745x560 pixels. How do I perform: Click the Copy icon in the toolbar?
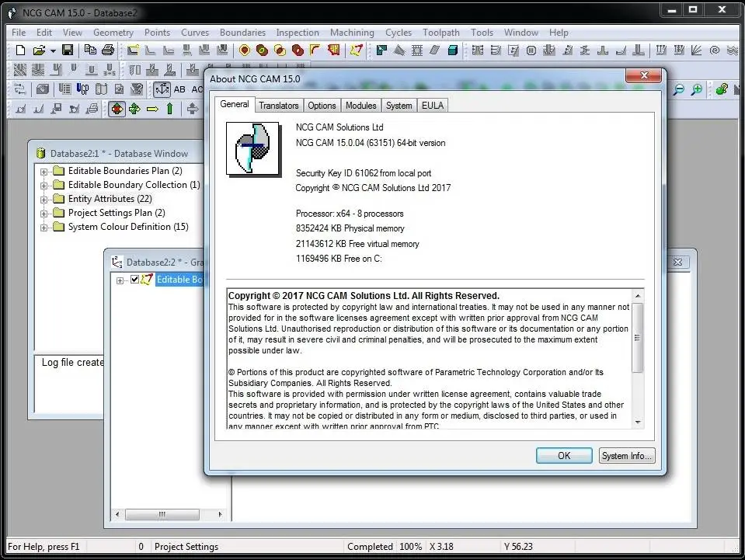(90, 50)
